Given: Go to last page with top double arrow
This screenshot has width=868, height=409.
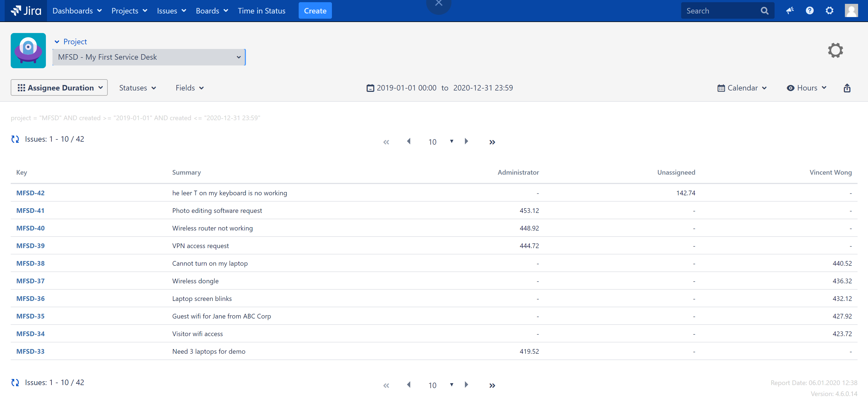Looking at the screenshot, I should pyautogui.click(x=492, y=142).
